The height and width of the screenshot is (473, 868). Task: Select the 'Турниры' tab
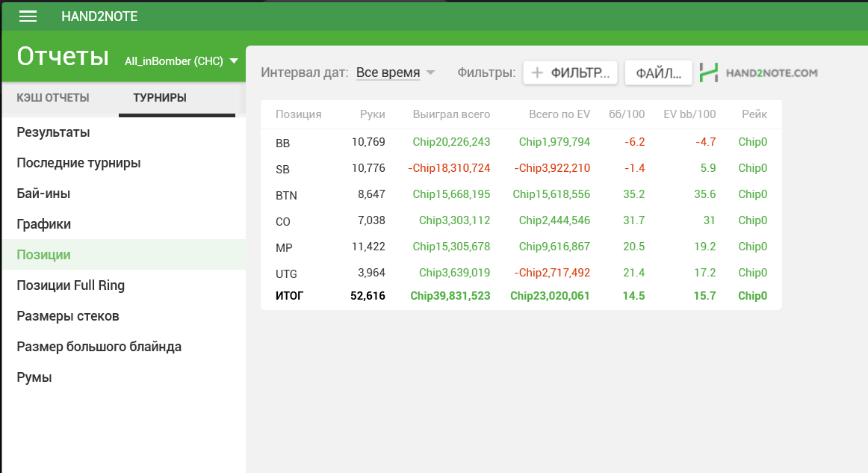click(159, 98)
